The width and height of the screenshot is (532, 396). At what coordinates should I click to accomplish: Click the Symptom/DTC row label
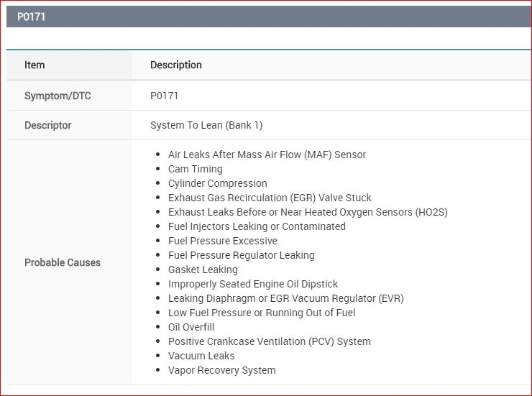coord(58,96)
